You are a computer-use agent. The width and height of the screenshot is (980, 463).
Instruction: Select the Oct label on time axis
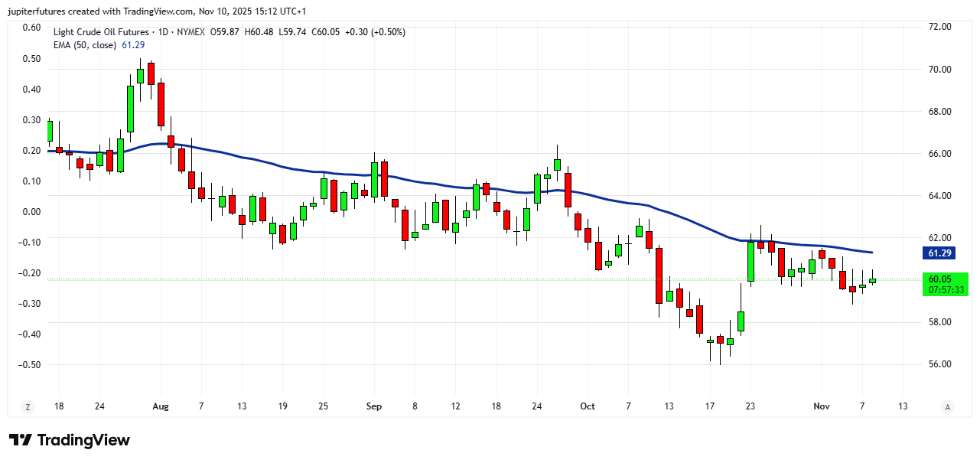588,406
